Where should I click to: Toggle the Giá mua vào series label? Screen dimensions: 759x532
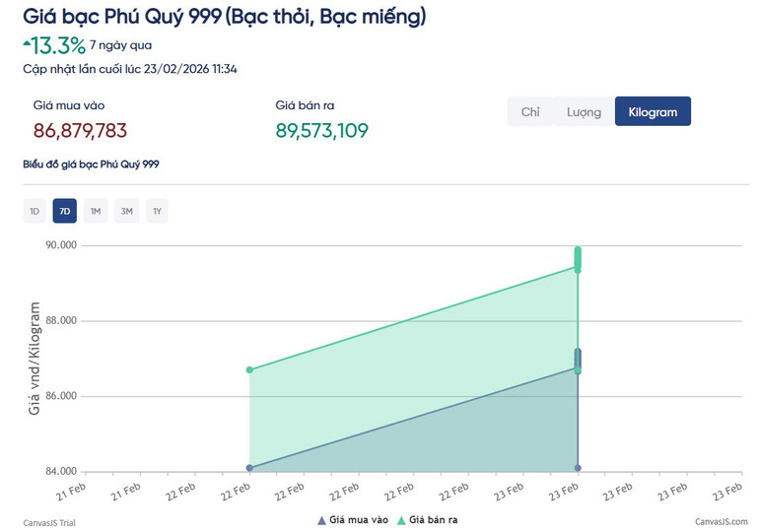click(x=359, y=519)
